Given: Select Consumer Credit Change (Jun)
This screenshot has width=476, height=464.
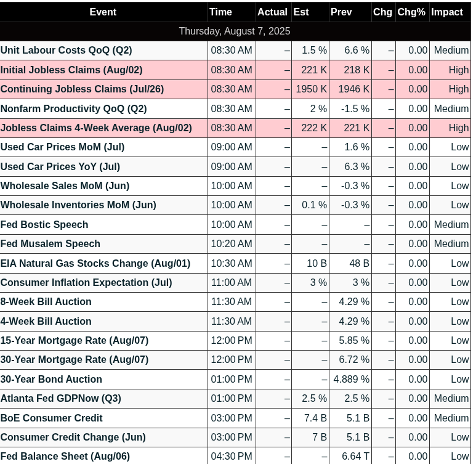Looking at the screenshot, I should [x=73, y=437].
